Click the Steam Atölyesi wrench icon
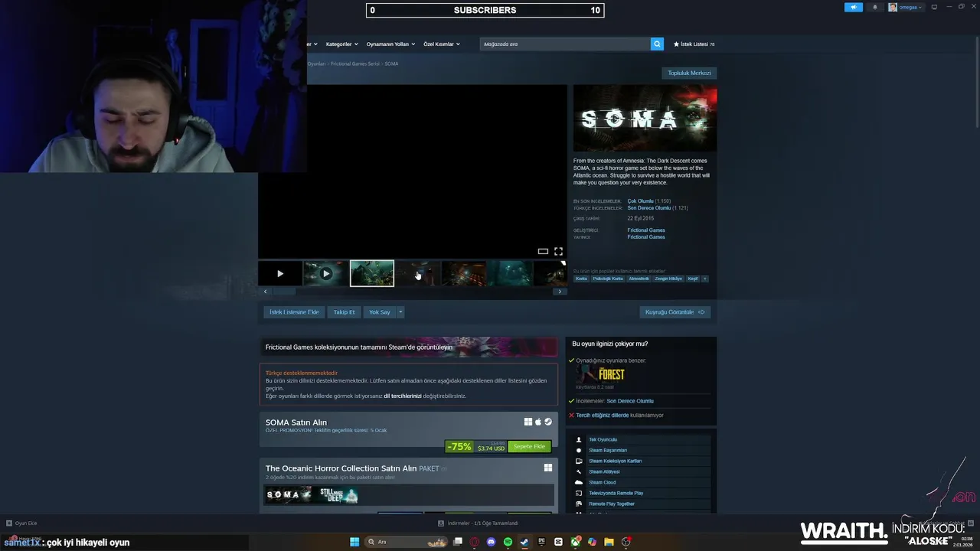The width and height of the screenshot is (980, 551). click(579, 471)
